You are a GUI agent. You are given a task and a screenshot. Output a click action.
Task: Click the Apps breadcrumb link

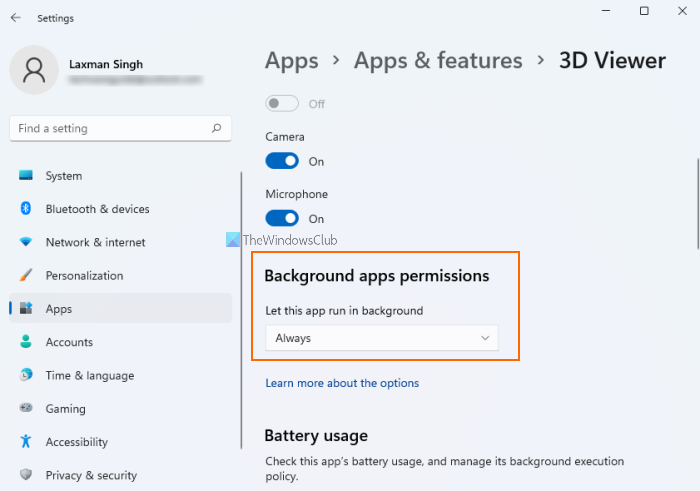291,60
